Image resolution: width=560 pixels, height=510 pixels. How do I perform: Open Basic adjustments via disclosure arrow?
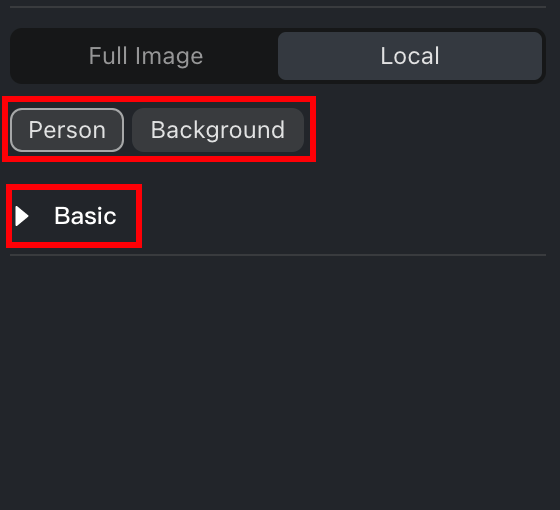click(22, 216)
